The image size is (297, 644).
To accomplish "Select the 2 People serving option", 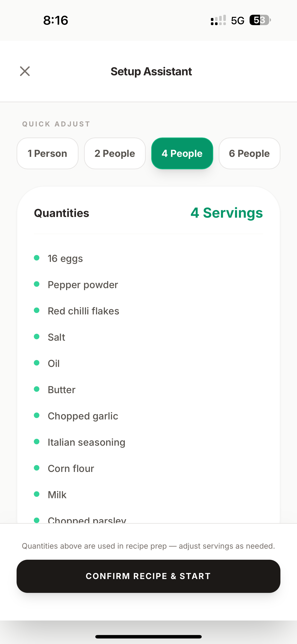I will pos(115,153).
